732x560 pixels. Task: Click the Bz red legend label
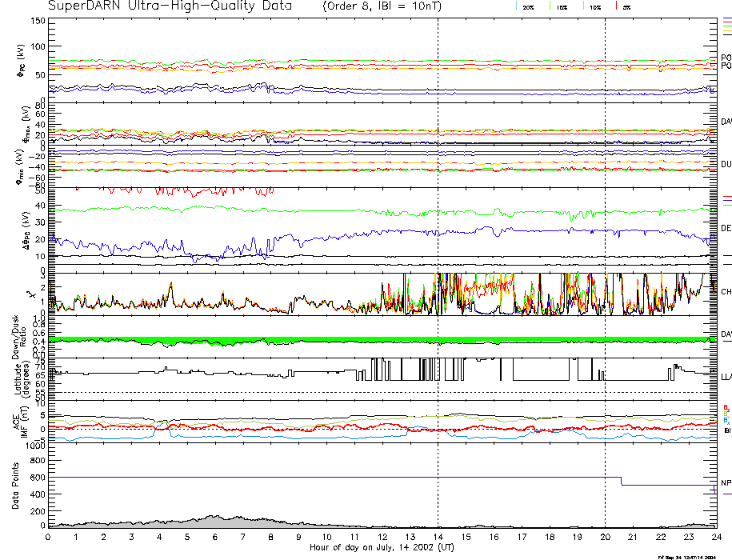point(726,406)
